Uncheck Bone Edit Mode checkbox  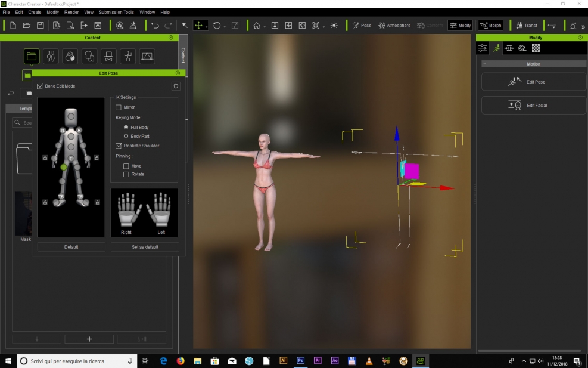click(40, 86)
